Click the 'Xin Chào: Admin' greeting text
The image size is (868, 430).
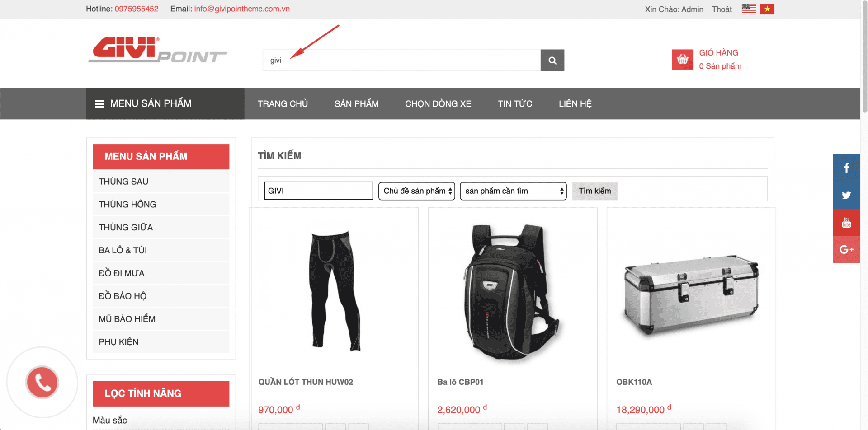[674, 9]
